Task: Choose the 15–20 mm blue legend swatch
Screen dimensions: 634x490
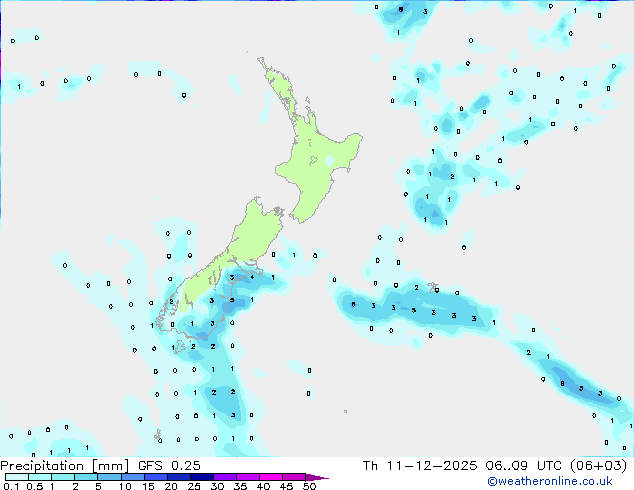Action: pos(156,477)
